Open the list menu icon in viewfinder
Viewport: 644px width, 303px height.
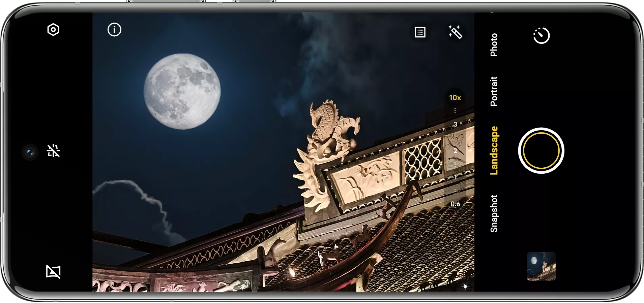[x=420, y=32]
